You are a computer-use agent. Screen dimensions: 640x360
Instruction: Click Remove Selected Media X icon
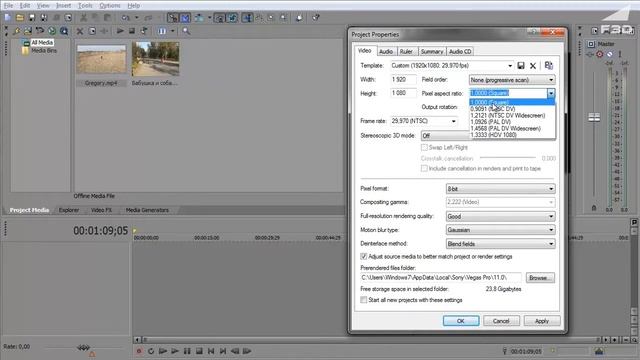click(80, 31)
